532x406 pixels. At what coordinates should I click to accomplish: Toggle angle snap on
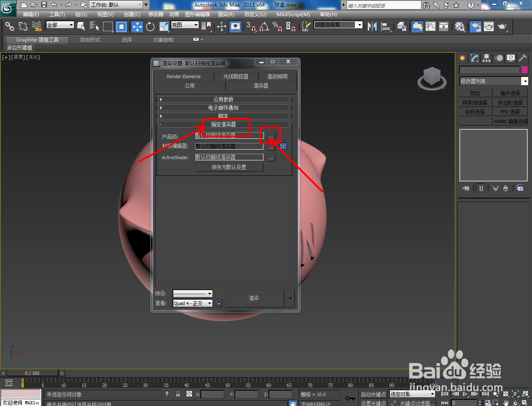[263, 27]
